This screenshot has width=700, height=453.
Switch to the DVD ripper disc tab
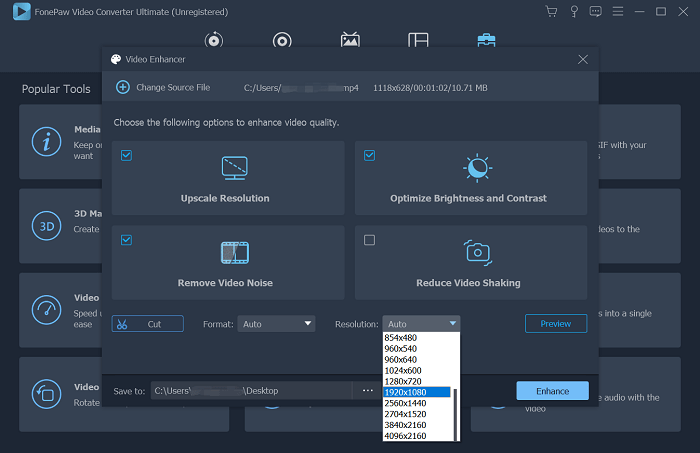click(282, 40)
